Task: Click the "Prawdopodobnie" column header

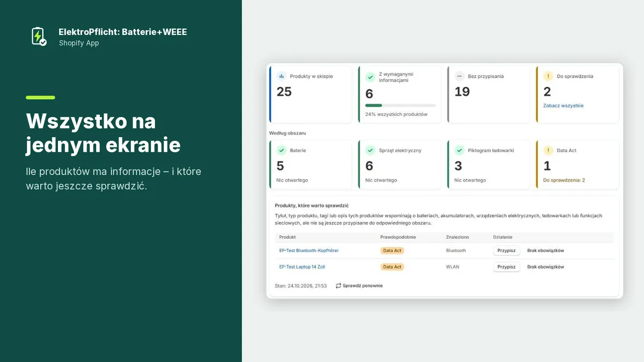Action: [x=398, y=237]
